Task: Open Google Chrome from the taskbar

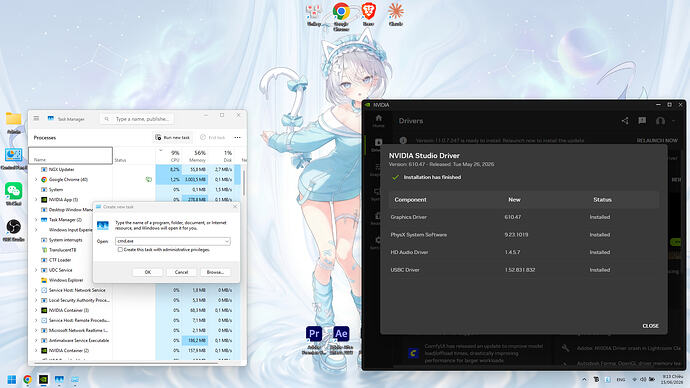Action: [27, 379]
